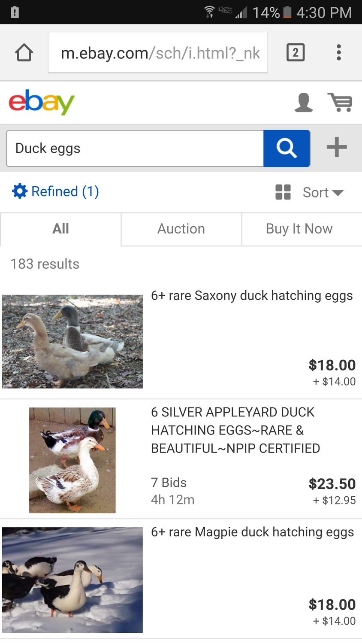Image resolution: width=362 pixels, height=644 pixels.
Task: Open the browser three-dot menu
Action: pyautogui.click(x=339, y=53)
